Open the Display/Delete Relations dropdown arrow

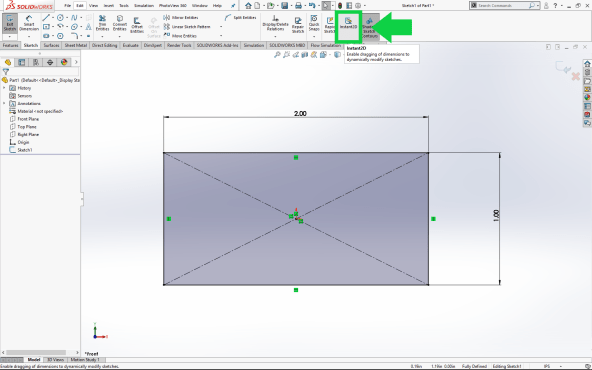275,37
